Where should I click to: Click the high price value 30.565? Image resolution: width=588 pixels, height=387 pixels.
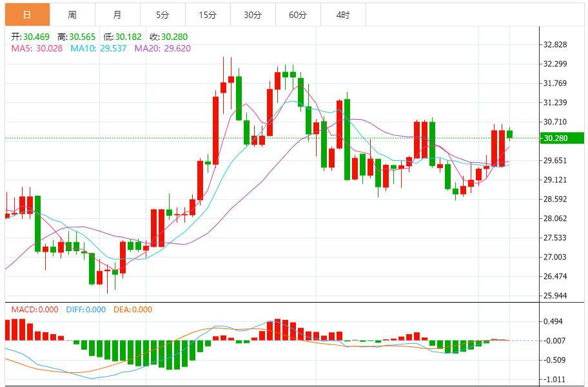click(83, 37)
